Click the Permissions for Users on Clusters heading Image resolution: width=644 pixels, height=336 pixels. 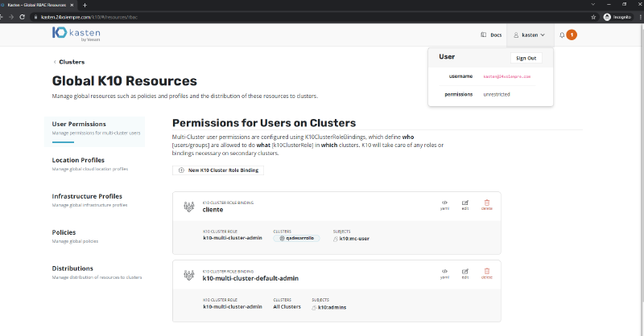coord(264,123)
